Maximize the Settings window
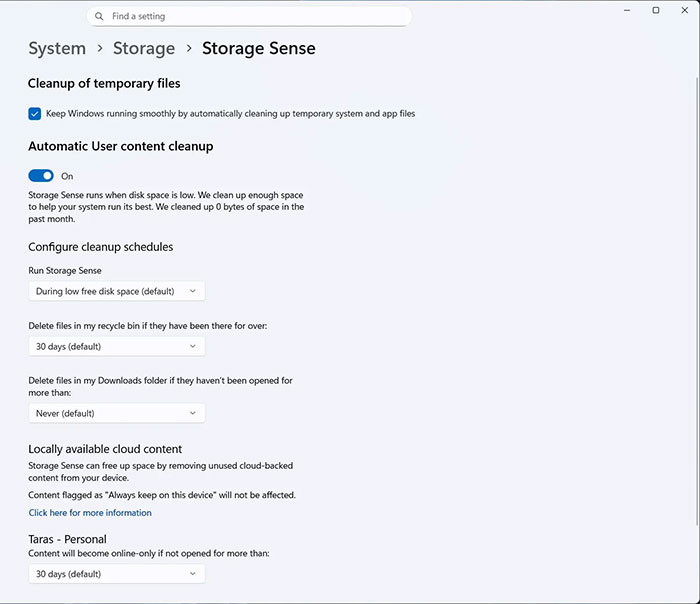Viewport: 700px width, 604px height. click(x=656, y=10)
